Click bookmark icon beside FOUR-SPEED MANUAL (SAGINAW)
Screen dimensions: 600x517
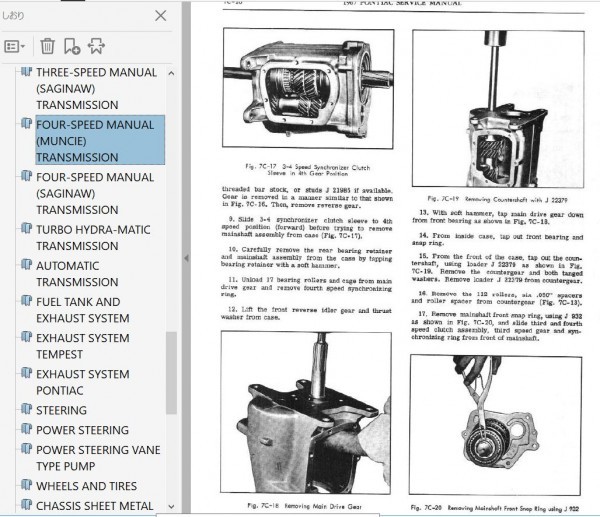26,176
